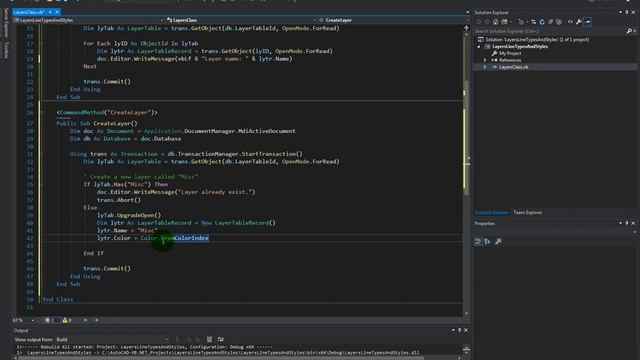
Task: Navigate to previous issue arrow
Action: point(85,320)
